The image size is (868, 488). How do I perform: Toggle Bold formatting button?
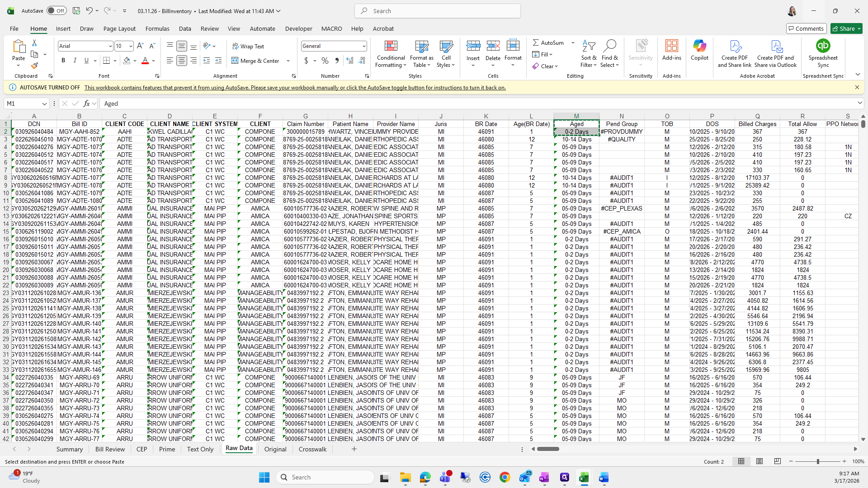coord(63,61)
